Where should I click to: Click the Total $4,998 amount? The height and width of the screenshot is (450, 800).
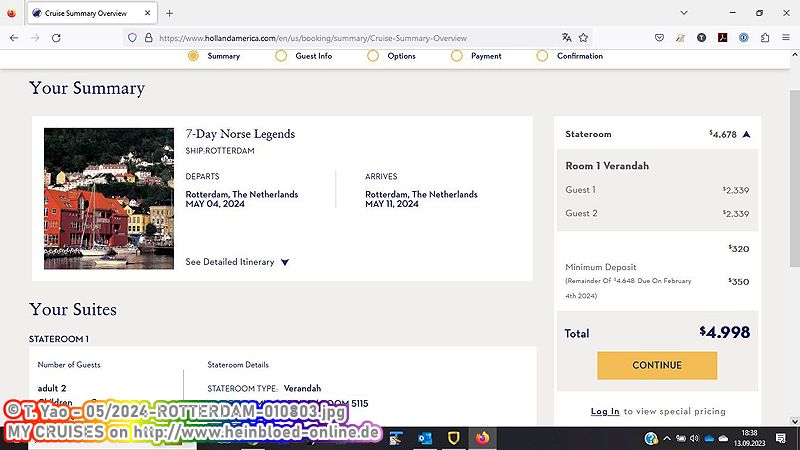click(724, 332)
